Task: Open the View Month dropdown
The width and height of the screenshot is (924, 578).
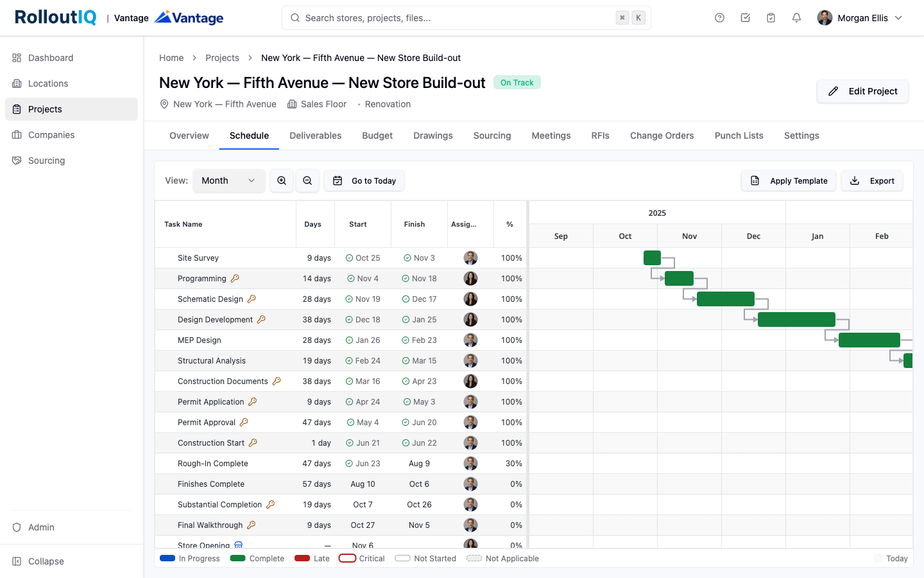Action: (x=228, y=180)
